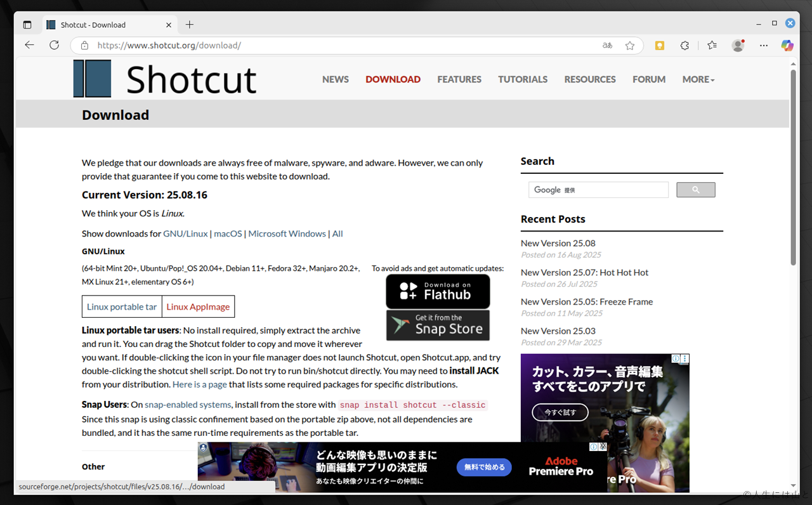Click the search magnifier button

coord(695,190)
